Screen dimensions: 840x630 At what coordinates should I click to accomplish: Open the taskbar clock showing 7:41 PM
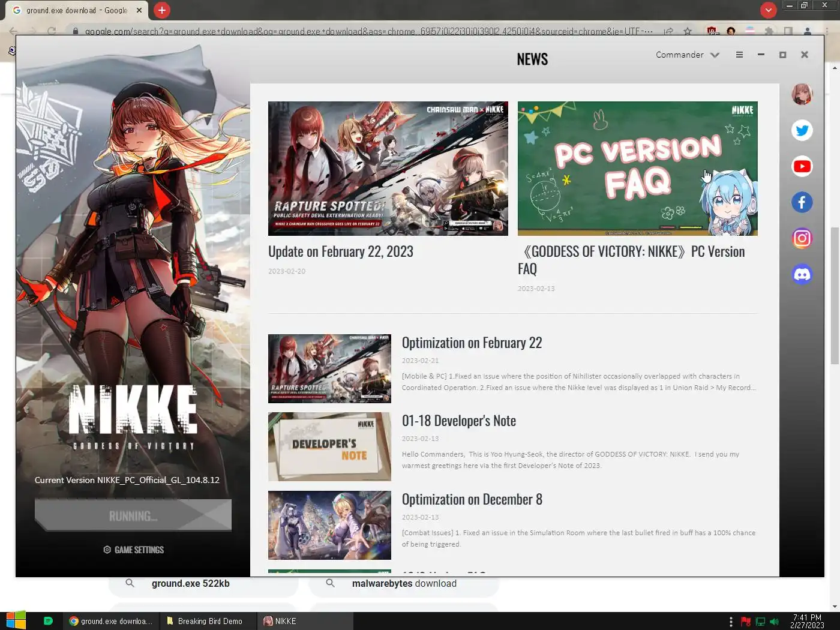(x=807, y=621)
